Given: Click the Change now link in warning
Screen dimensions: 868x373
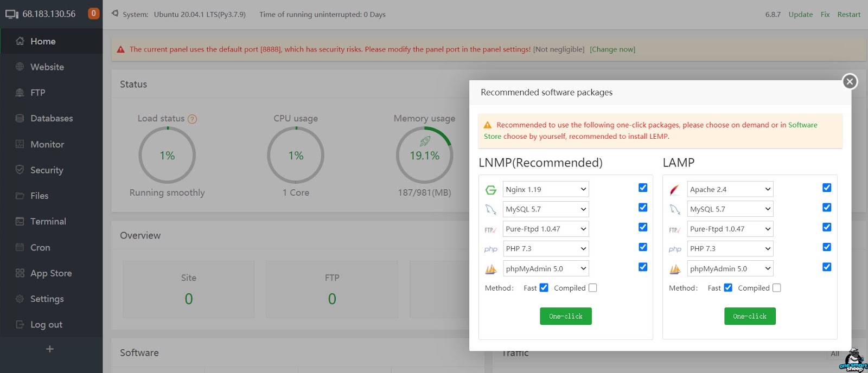Looking at the screenshot, I should 612,49.
